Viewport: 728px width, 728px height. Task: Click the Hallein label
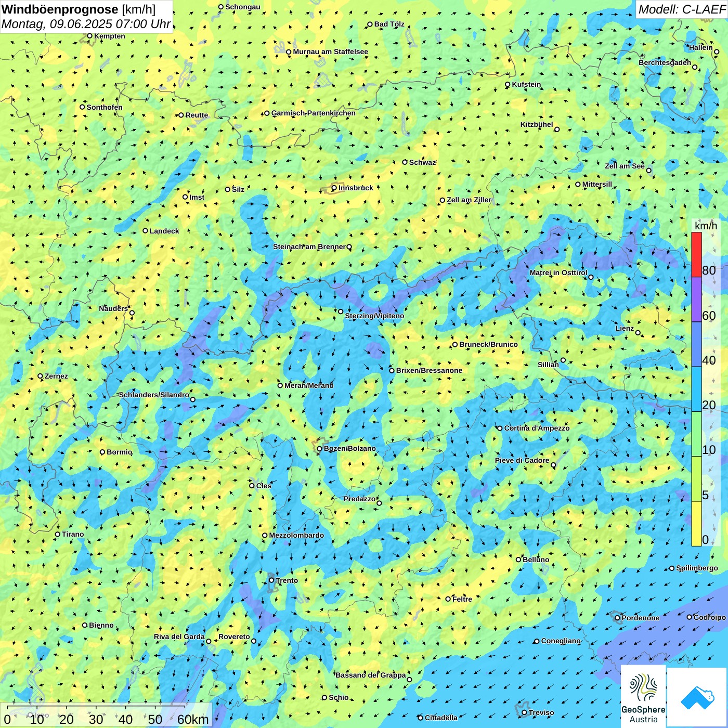pos(701,48)
